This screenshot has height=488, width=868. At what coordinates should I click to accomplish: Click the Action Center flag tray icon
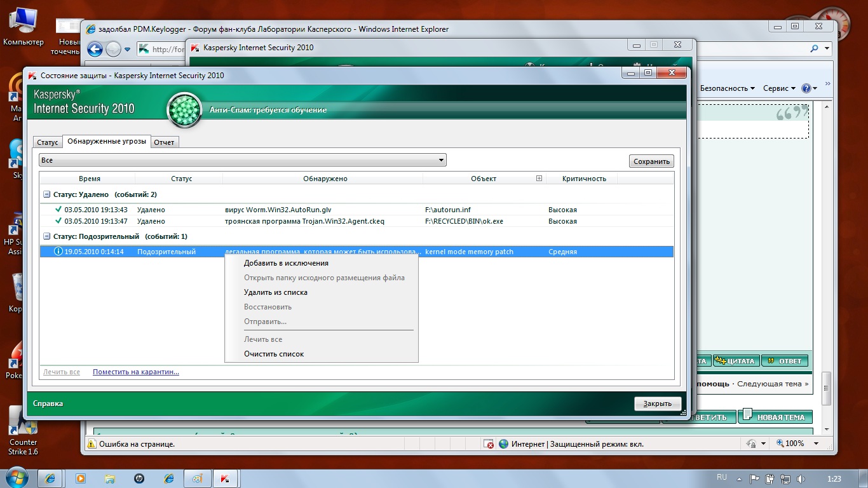(755, 478)
